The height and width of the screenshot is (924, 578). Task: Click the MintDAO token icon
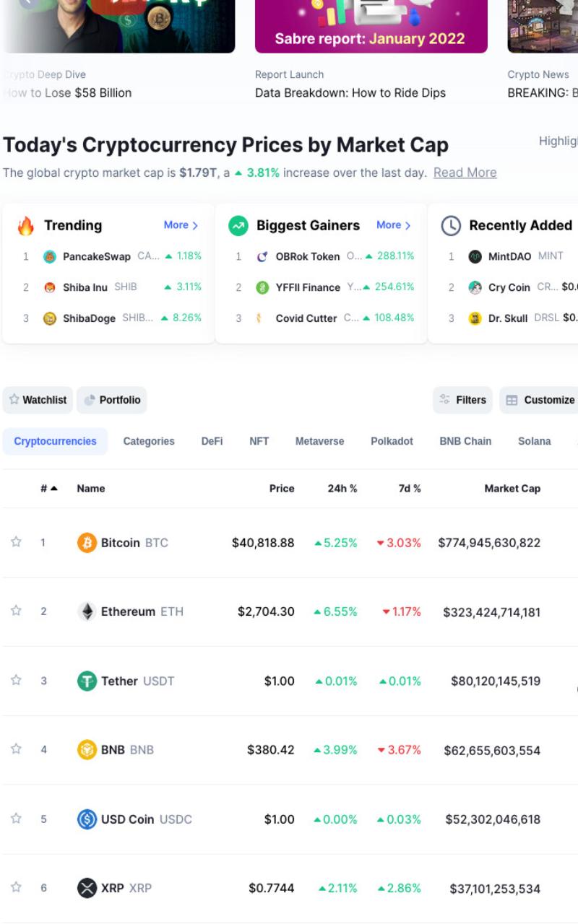coord(475,256)
